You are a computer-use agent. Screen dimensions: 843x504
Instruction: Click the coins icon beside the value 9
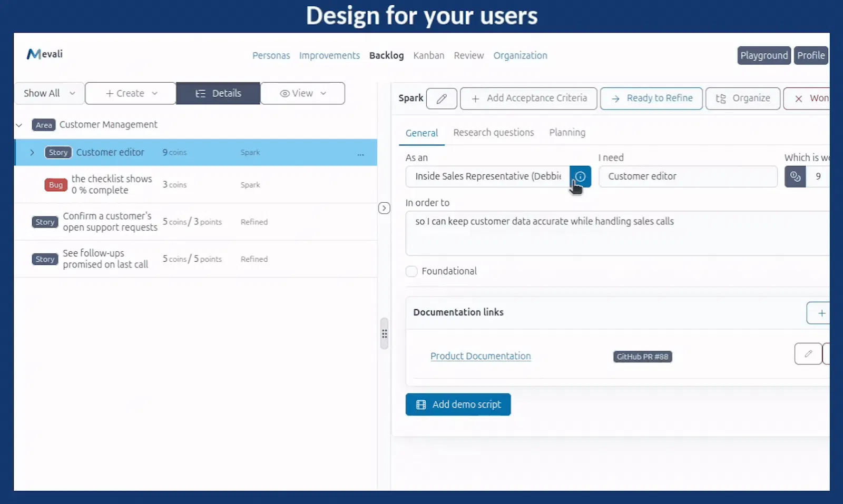795,176
